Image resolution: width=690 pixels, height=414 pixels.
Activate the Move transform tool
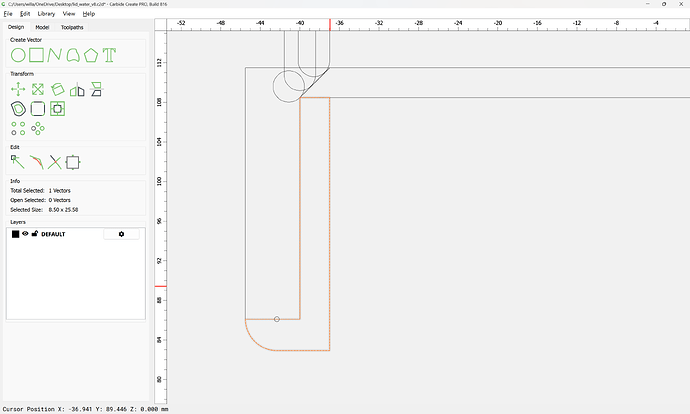(18, 89)
